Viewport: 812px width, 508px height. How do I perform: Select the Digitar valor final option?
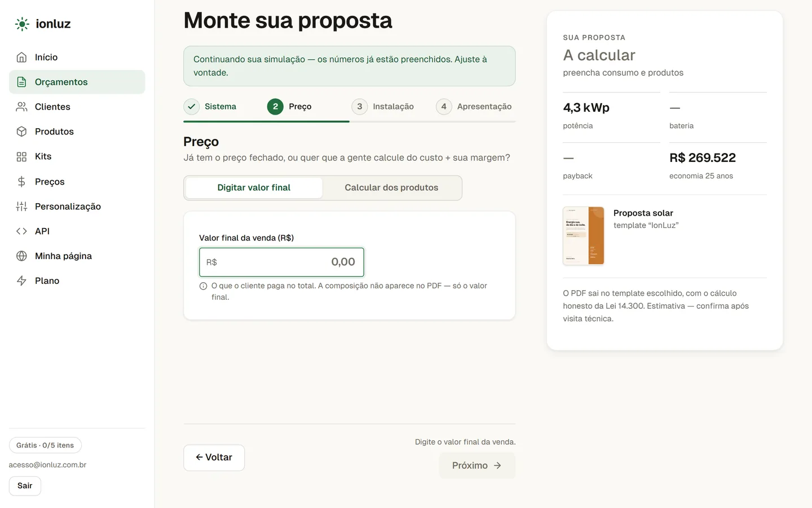click(x=254, y=188)
